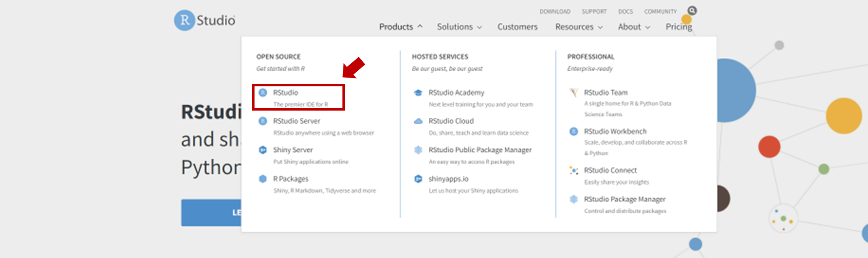Image resolution: width=868 pixels, height=258 pixels.
Task: Click the HOSTED SERVICES column heading
Action: tap(440, 57)
